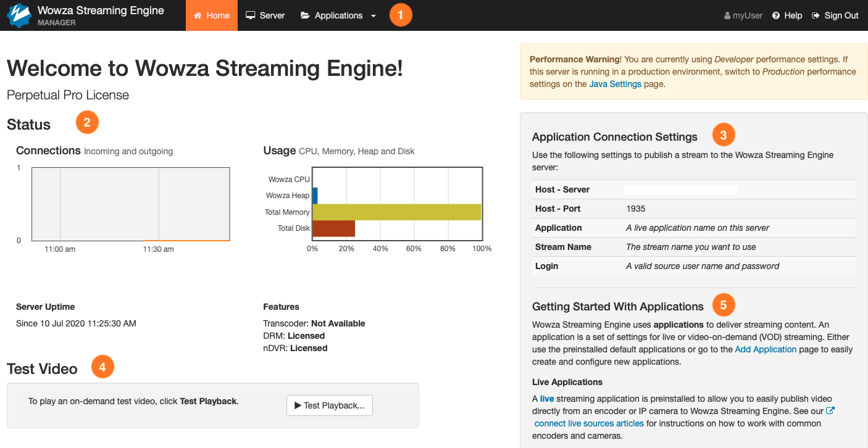The height and width of the screenshot is (448, 868).
Task: Click the Wowza gear logo icon
Action: pos(19,15)
